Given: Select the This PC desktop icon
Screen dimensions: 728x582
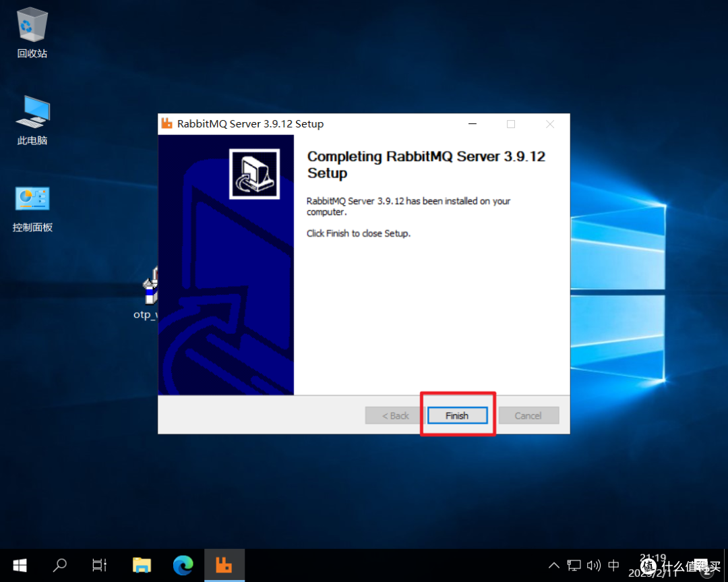Looking at the screenshot, I should click(32, 121).
